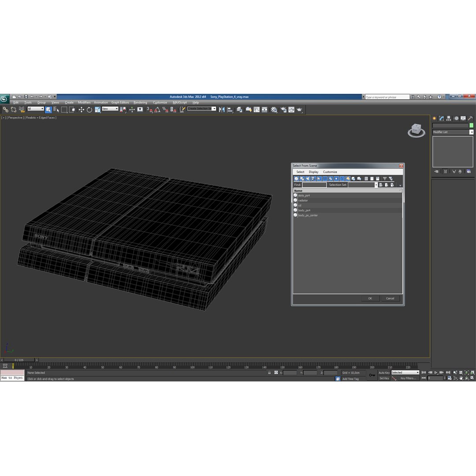The image size is (476, 476).
Task: Open the Material Editor icon
Action: pos(274,110)
